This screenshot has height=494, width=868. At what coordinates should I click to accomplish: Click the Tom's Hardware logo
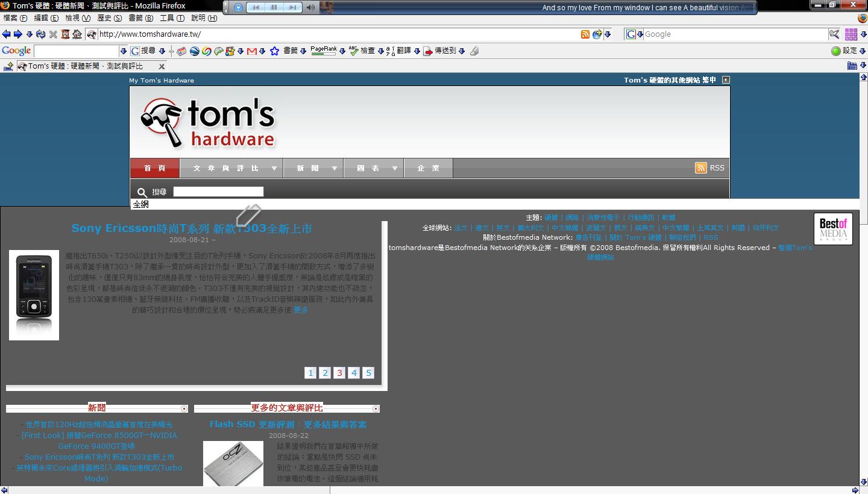click(208, 123)
